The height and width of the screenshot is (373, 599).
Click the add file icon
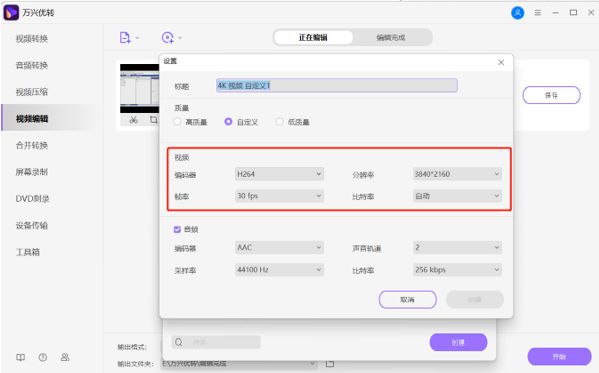125,37
